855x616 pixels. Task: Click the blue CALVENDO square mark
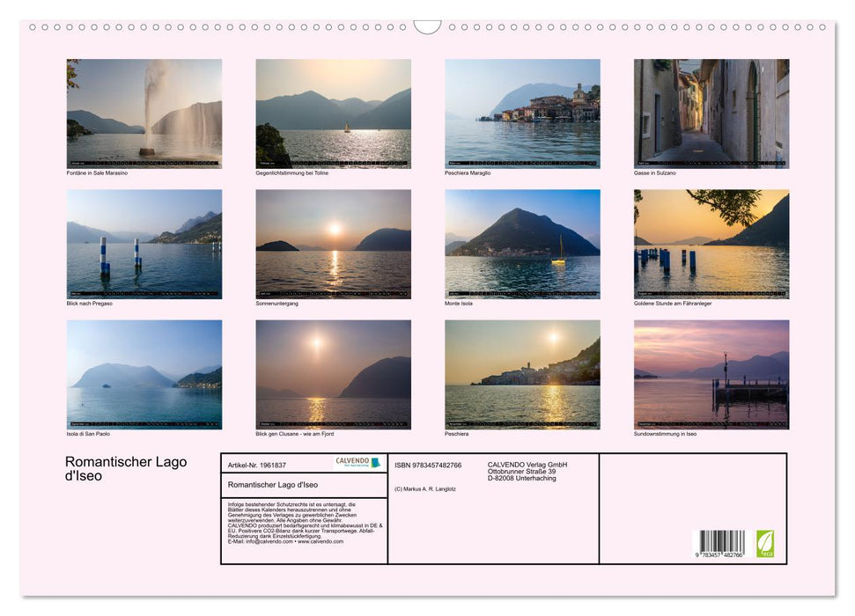click(x=376, y=462)
